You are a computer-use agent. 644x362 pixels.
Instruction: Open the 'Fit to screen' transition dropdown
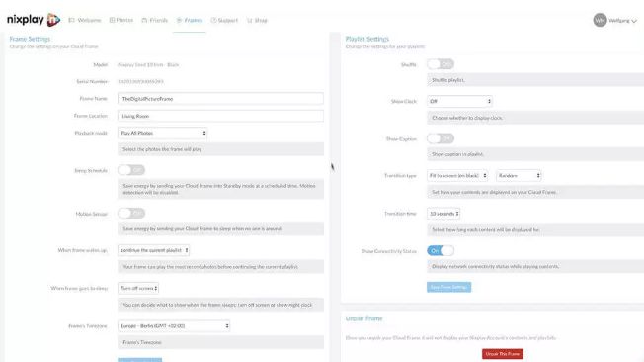click(457, 176)
